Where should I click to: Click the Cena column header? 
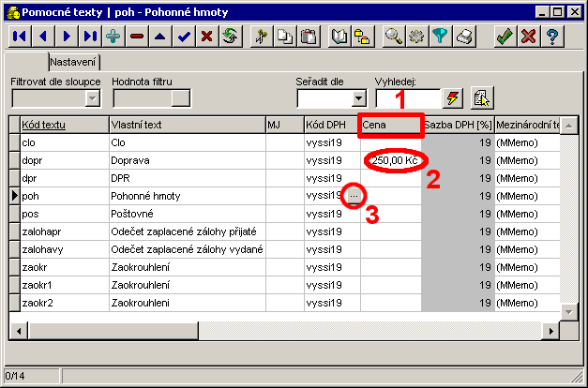click(389, 124)
